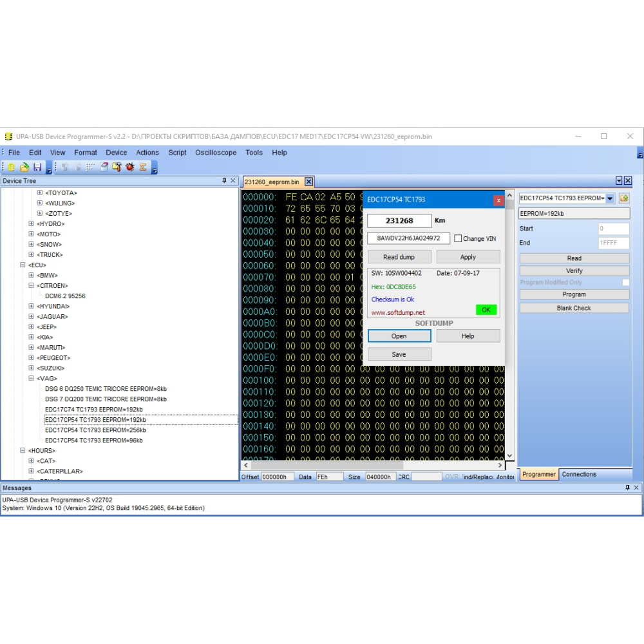The image size is (644, 644).
Task: Click the mileage field showing 231268
Action: [399, 220]
